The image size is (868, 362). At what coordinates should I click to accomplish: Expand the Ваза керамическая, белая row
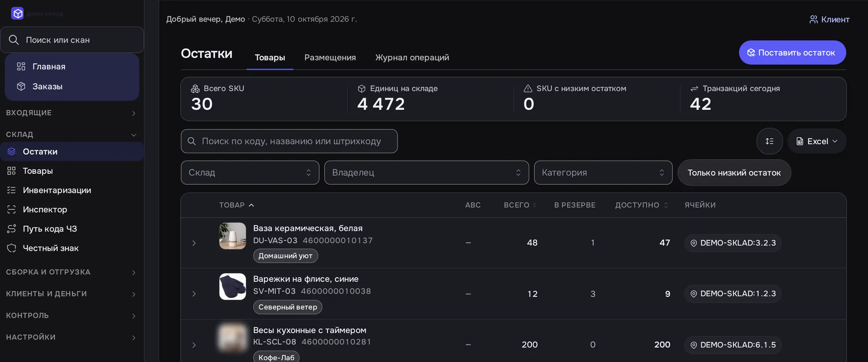pos(194,243)
